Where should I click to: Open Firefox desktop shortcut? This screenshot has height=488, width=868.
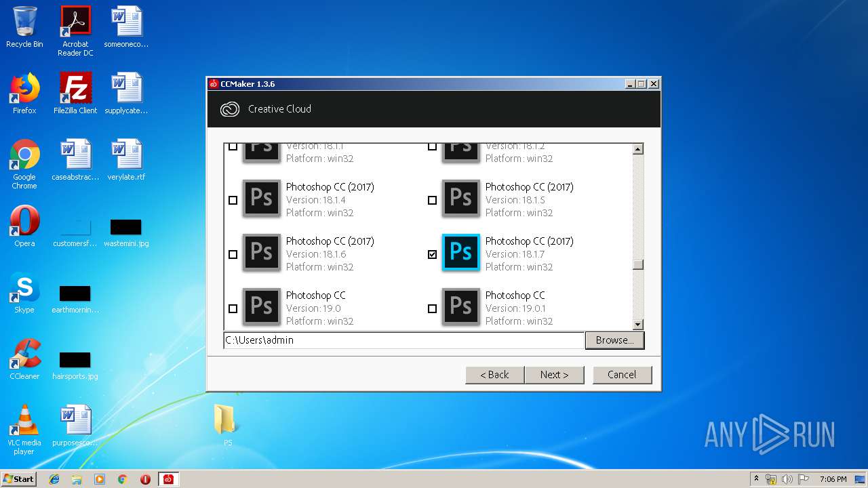point(24,94)
